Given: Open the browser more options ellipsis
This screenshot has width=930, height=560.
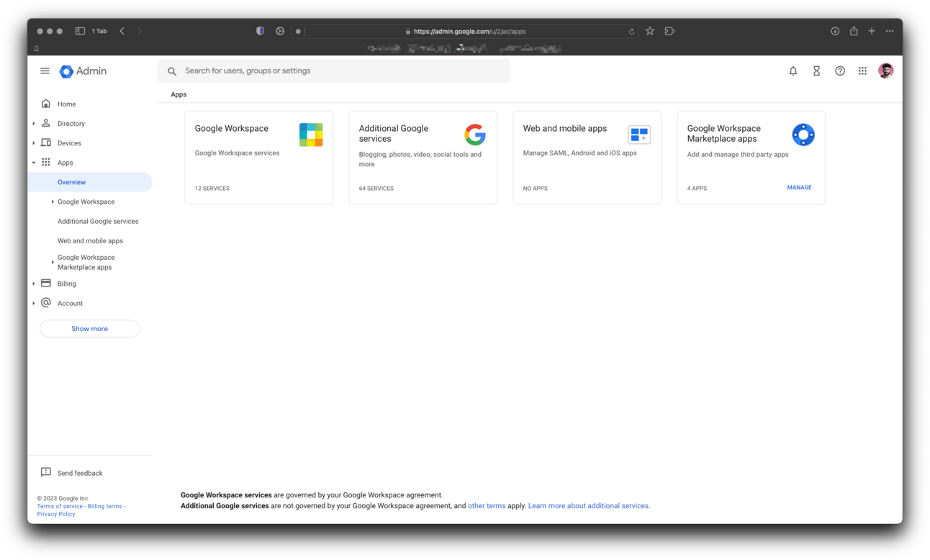Looking at the screenshot, I should [x=890, y=31].
